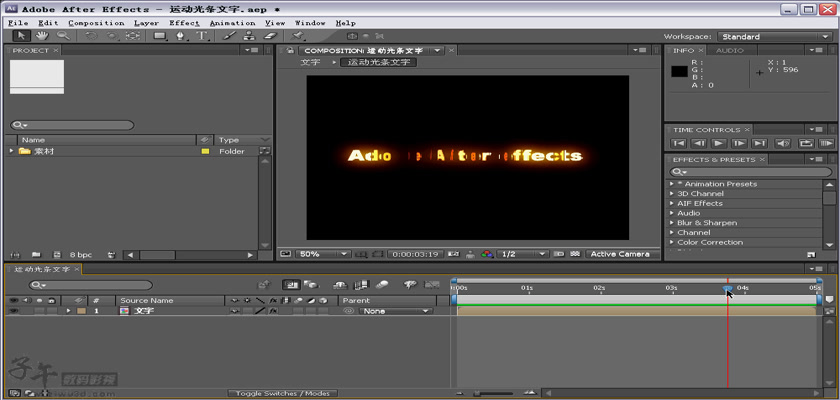Expand the 素材 folder in Project panel
The height and width of the screenshot is (400, 840).
tap(11, 152)
